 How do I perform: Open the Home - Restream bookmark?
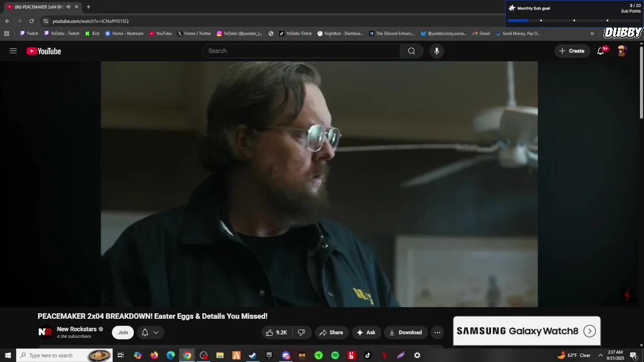click(x=124, y=34)
